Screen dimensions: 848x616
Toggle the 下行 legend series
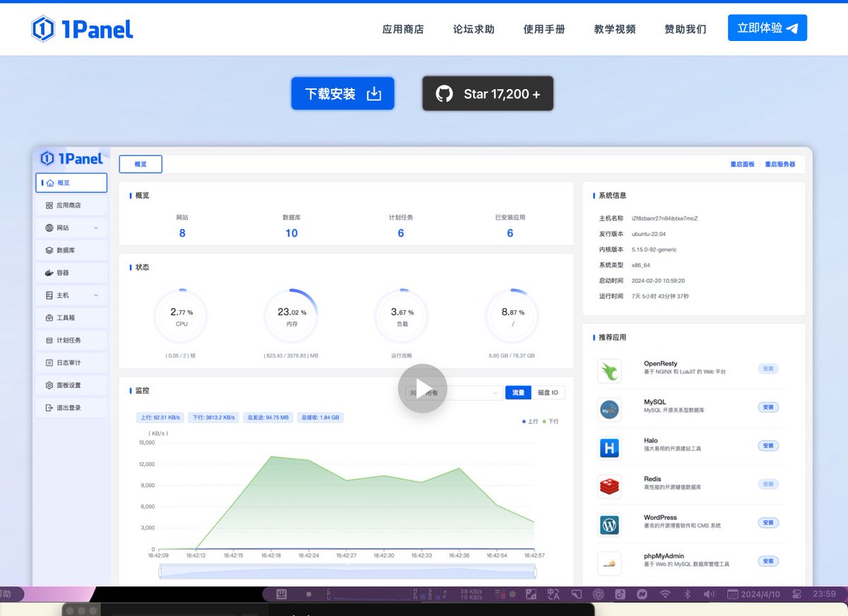tap(550, 421)
